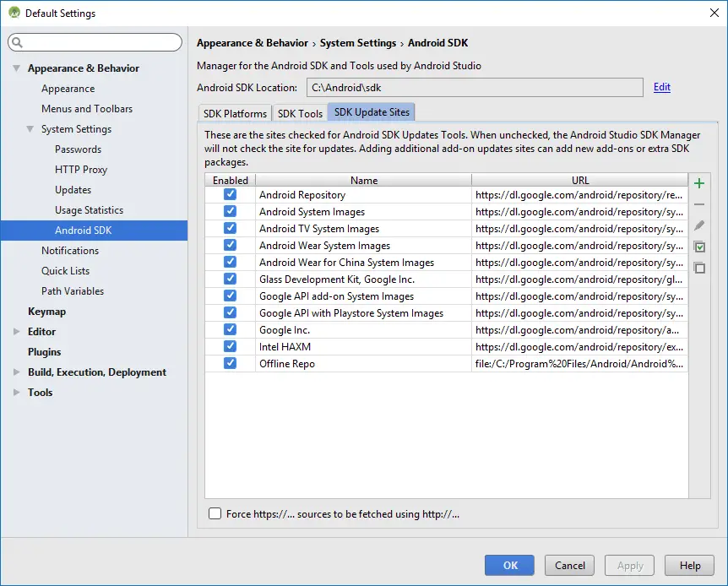The height and width of the screenshot is (586, 728).
Task: Sort by the Name column header
Action: tap(363, 180)
